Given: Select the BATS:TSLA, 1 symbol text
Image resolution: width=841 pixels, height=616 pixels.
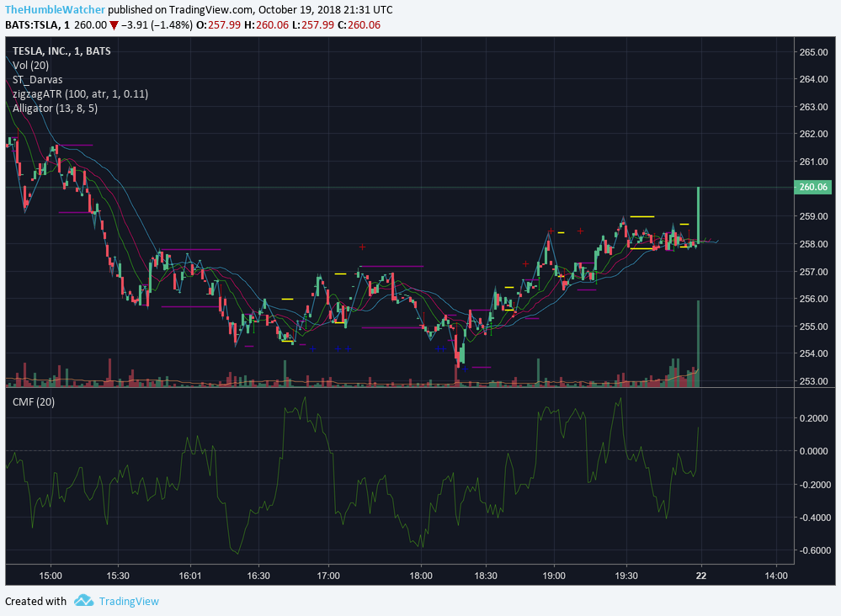Looking at the screenshot, I should click(x=38, y=25).
